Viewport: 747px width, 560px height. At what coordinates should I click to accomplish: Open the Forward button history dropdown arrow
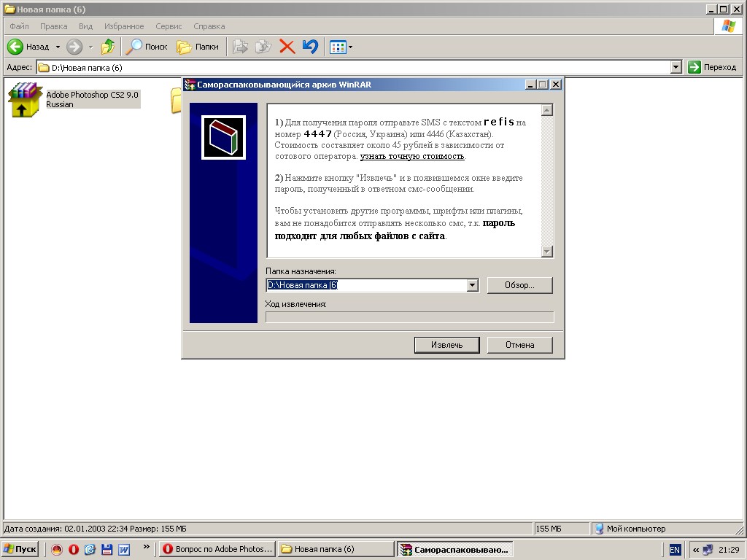pyautogui.click(x=90, y=47)
